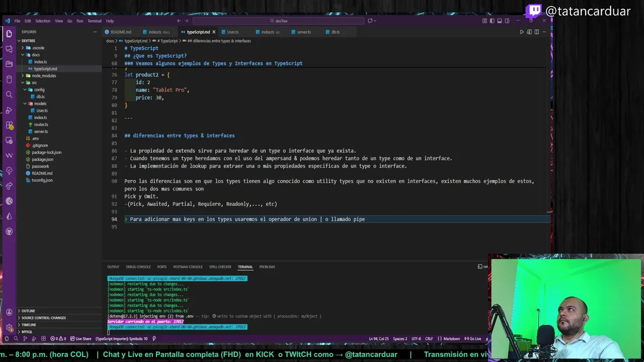Image resolution: width=644 pixels, height=362 pixels.
Task: Open the Accounts icon in activity bar
Action: 9,312
